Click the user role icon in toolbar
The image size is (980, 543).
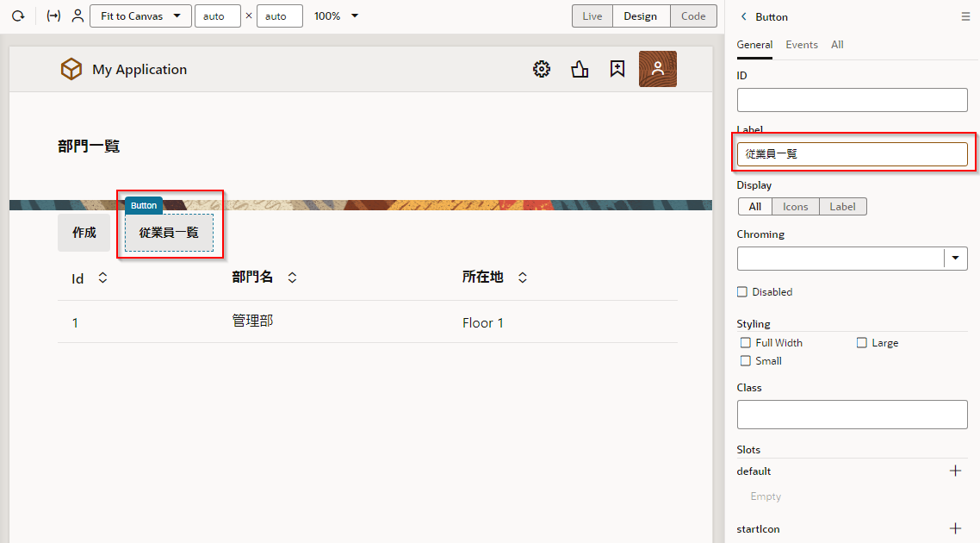click(x=78, y=16)
